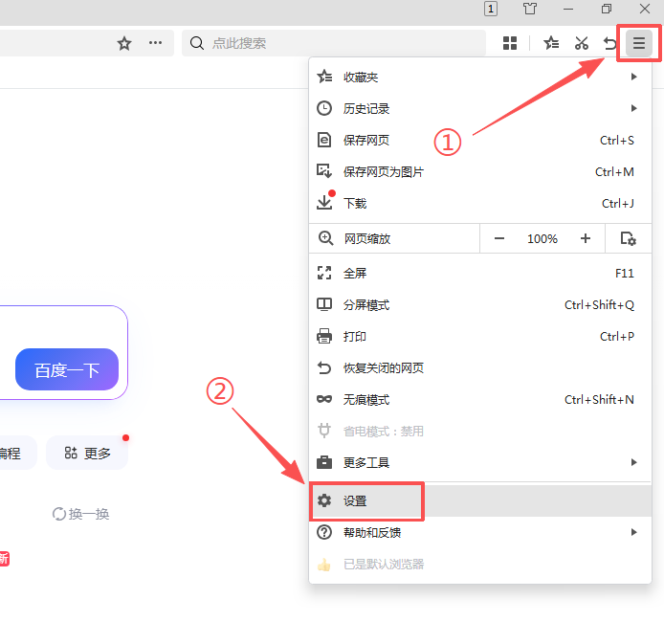Open the four-square apps grid icon
The image size is (664, 644).
(x=510, y=43)
